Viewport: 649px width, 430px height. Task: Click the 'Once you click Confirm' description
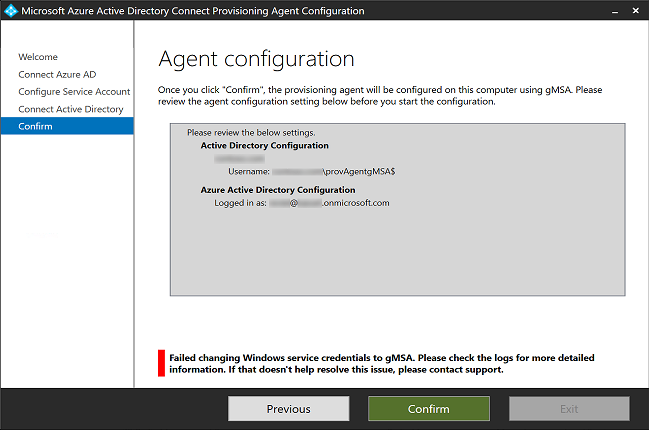click(x=380, y=96)
